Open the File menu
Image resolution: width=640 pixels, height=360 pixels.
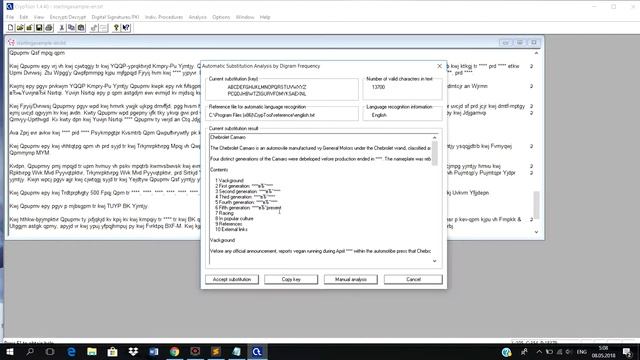[x=10, y=17]
